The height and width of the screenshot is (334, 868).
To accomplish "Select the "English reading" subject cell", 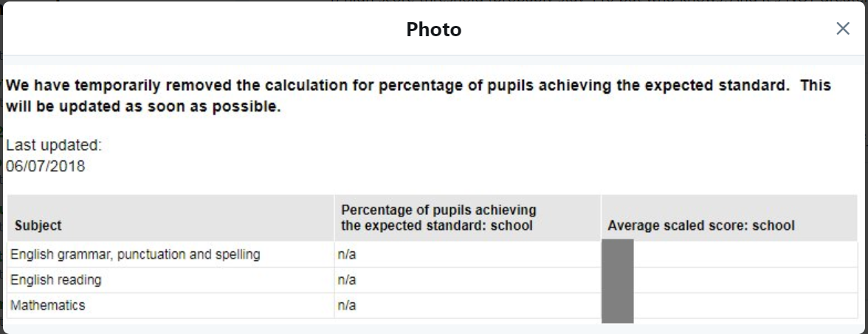I will pos(56,280).
